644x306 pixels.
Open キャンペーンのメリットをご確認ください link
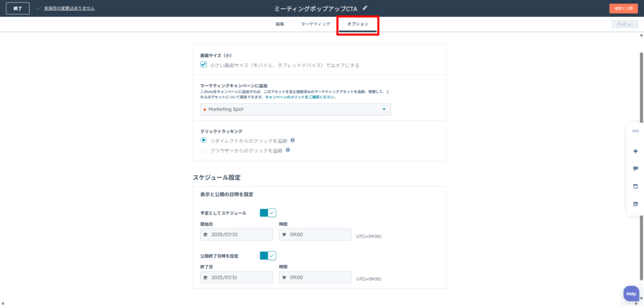click(x=301, y=98)
